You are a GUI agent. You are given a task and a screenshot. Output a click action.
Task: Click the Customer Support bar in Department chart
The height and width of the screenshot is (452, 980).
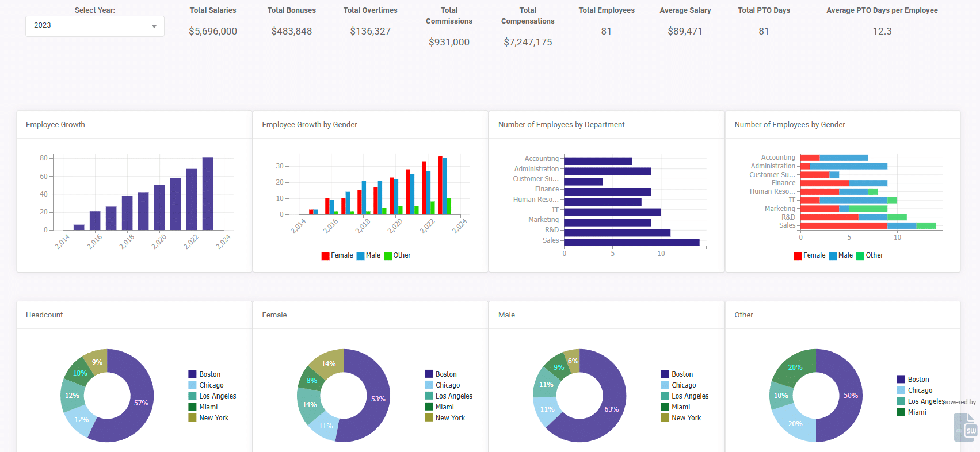click(584, 182)
